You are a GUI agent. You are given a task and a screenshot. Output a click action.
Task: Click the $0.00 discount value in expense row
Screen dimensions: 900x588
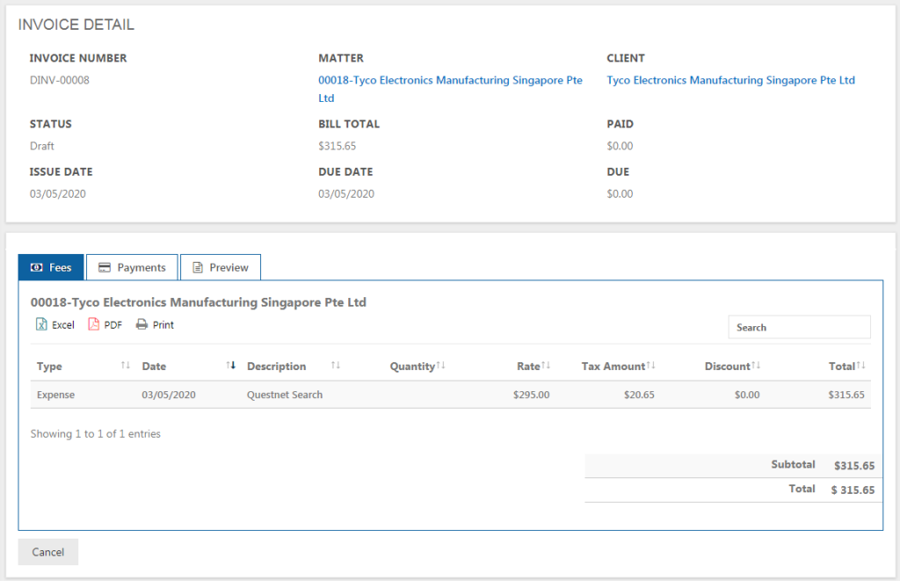(x=747, y=395)
